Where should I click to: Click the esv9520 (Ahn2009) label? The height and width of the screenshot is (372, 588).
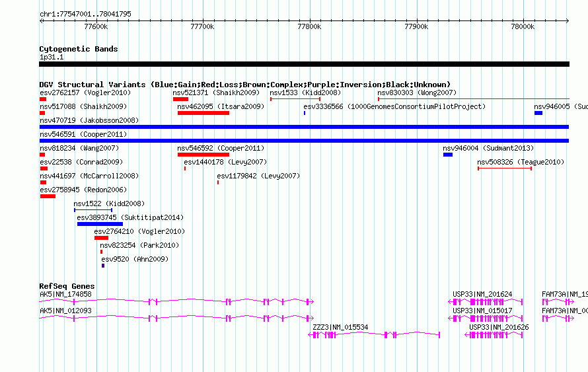(x=135, y=259)
